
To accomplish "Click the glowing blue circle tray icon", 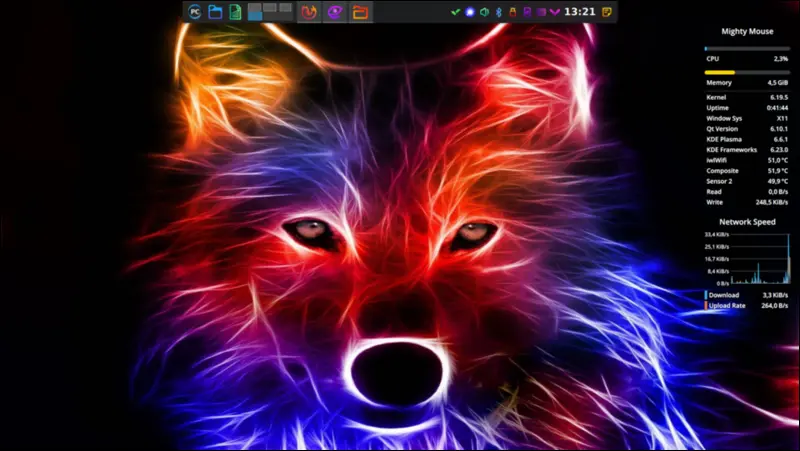I will click(x=470, y=12).
